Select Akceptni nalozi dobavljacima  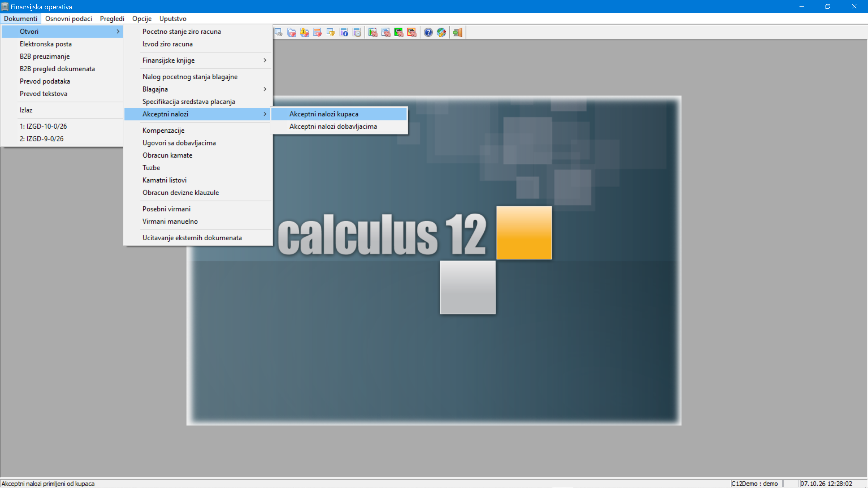pos(339,127)
